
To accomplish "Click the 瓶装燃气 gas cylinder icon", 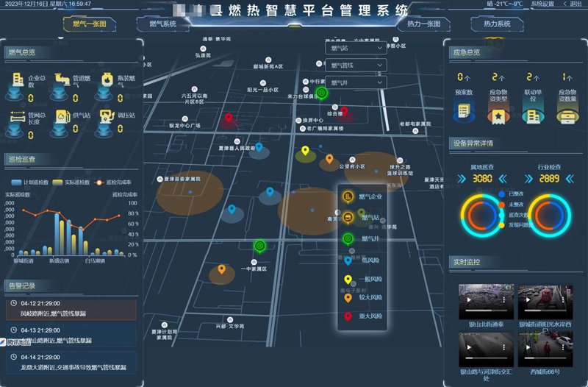I will 107,79.
